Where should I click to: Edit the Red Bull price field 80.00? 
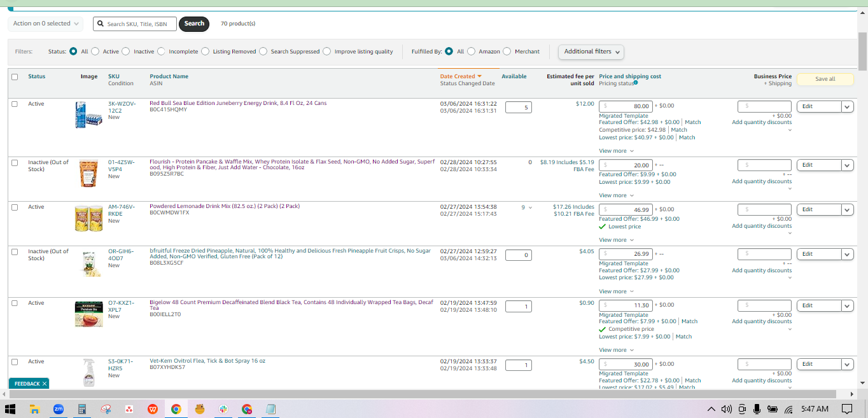(626, 106)
